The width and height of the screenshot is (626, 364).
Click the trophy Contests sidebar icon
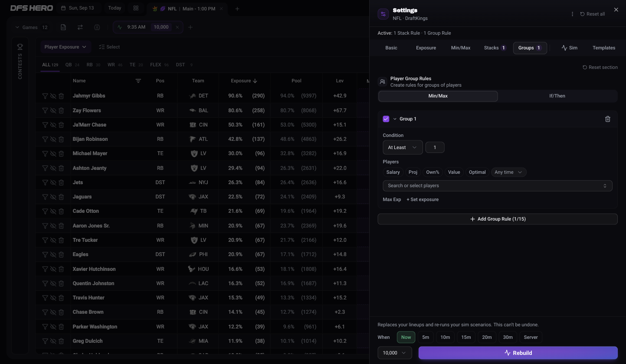click(x=20, y=47)
